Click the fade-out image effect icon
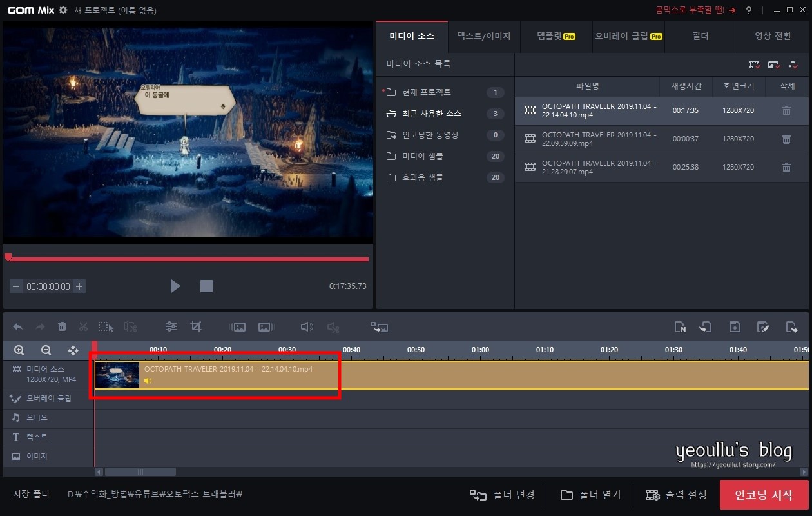The height and width of the screenshot is (516, 812). 267,327
